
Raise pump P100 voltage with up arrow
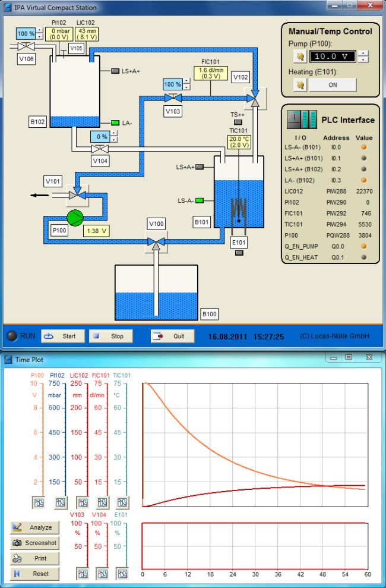(363, 54)
